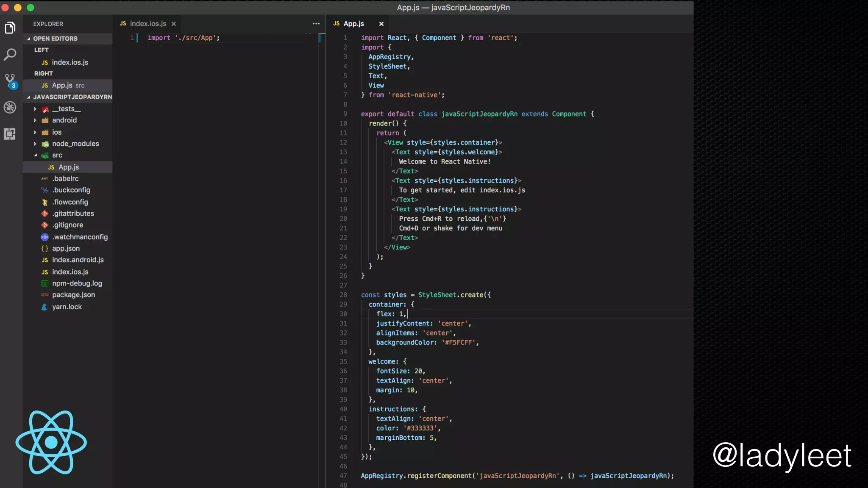868x488 pixels.
Task: Open index.android.js in the explorer
Action: [x=78, y=260]
